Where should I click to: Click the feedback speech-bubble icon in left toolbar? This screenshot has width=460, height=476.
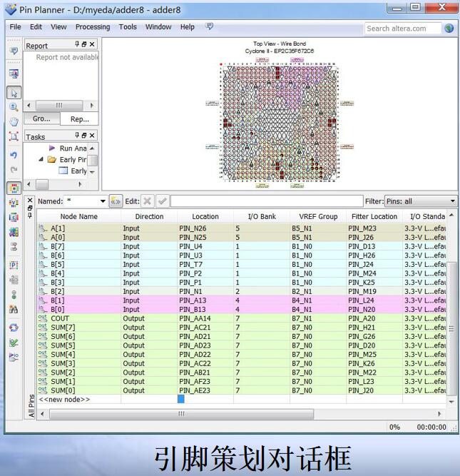pyautogui.click(x=14, y=51)
